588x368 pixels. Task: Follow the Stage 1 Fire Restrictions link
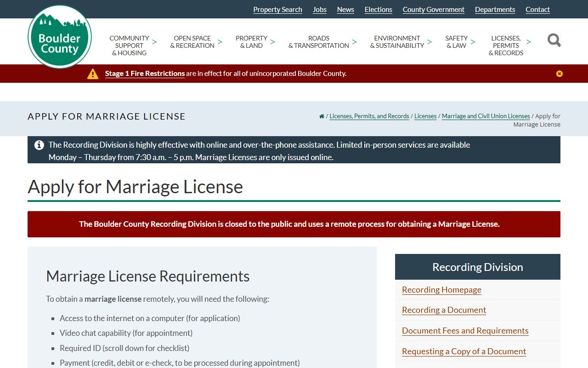coord(145,74)
